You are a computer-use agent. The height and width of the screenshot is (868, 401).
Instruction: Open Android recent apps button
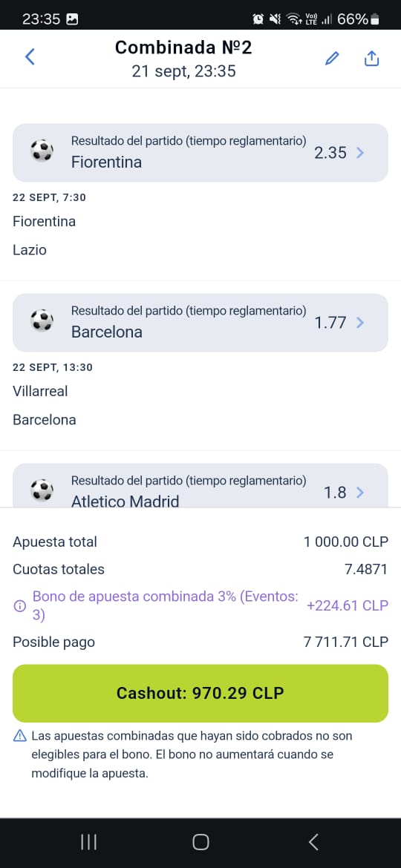click(88, 843)
